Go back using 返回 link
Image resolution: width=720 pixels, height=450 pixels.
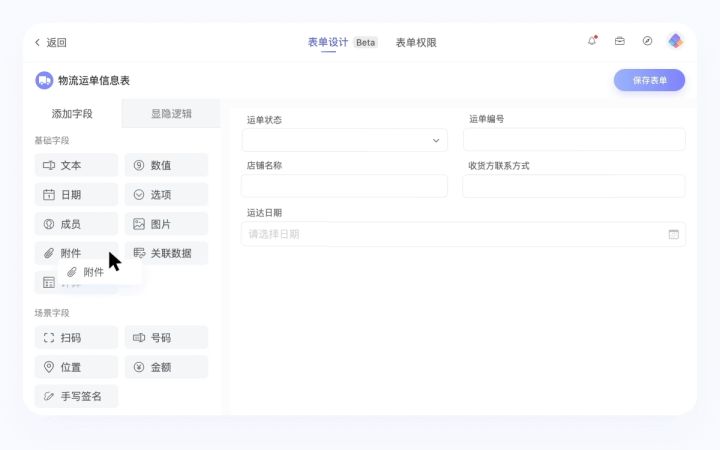tap(50, 42)
